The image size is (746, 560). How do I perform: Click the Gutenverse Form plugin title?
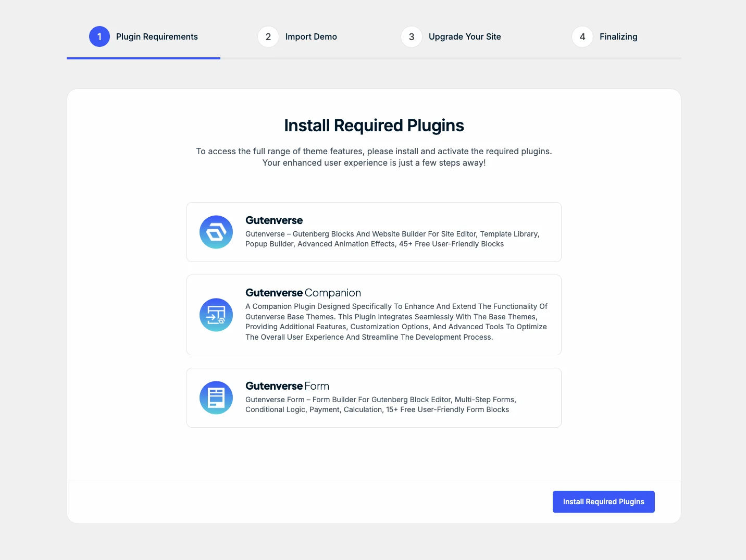click(287, 386)
